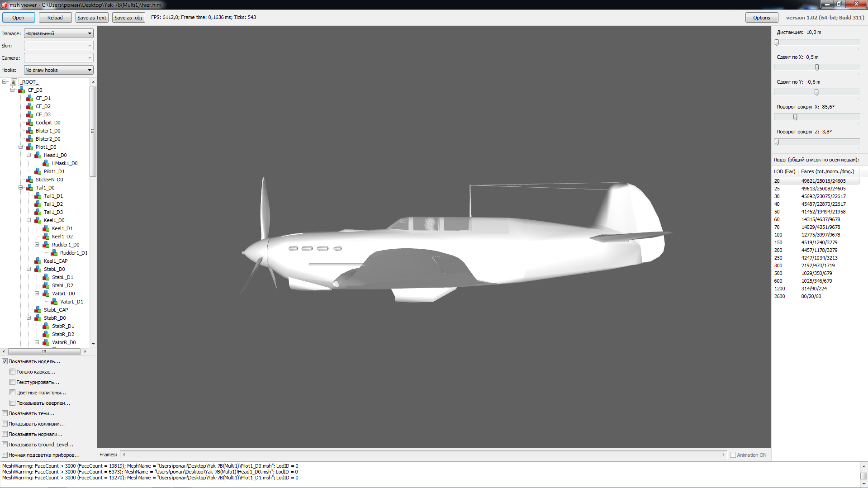
Task: Click Save as .obj button
Action: coord(128,18)
